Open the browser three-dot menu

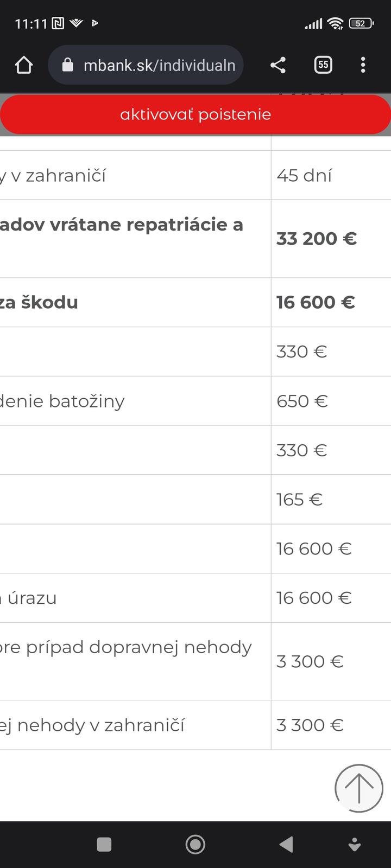pos(363,65)
